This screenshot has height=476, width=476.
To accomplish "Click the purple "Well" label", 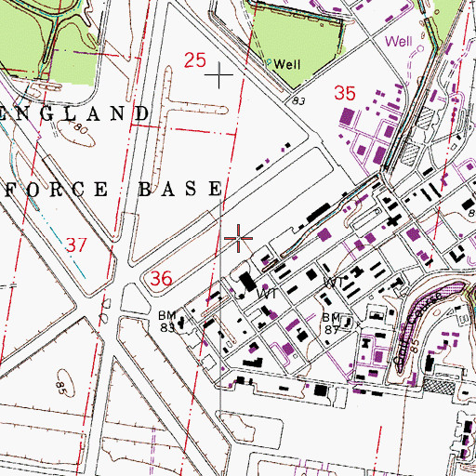I will tap(399, 41).
